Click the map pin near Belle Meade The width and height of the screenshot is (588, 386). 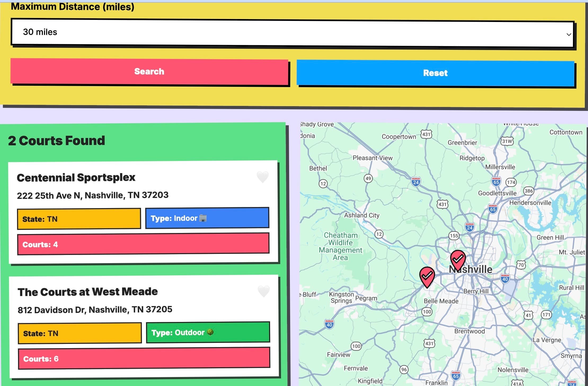tap(427, 277)
